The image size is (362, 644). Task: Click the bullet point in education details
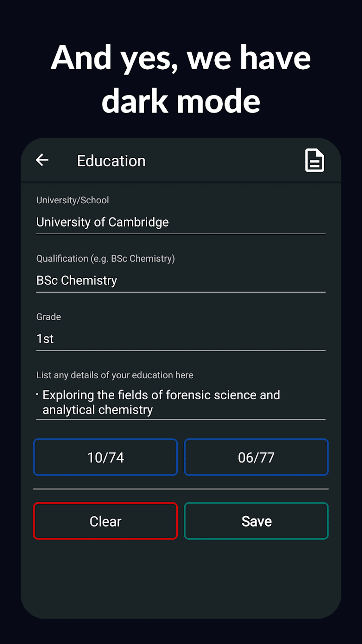pos(37,394)
